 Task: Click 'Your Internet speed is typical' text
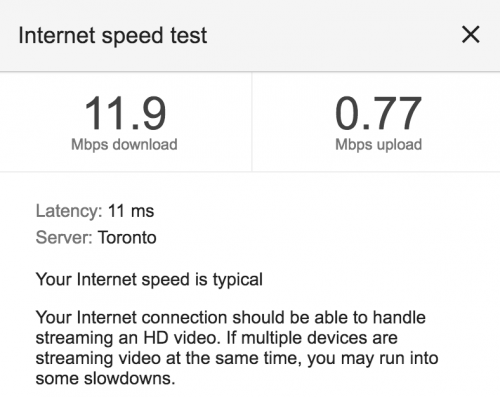point(149,279)
